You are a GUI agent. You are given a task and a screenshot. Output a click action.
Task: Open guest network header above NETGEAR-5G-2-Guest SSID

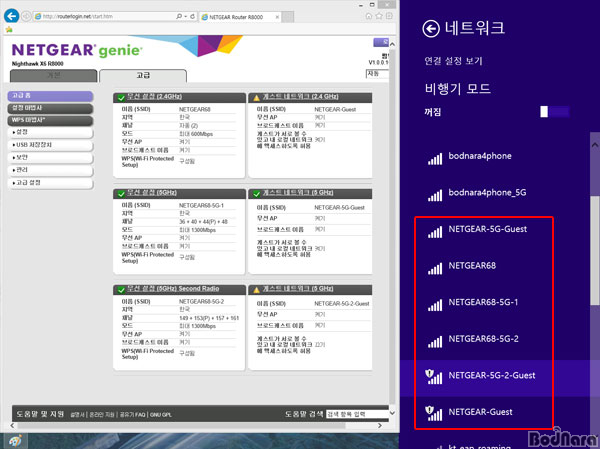coord(298,289)
